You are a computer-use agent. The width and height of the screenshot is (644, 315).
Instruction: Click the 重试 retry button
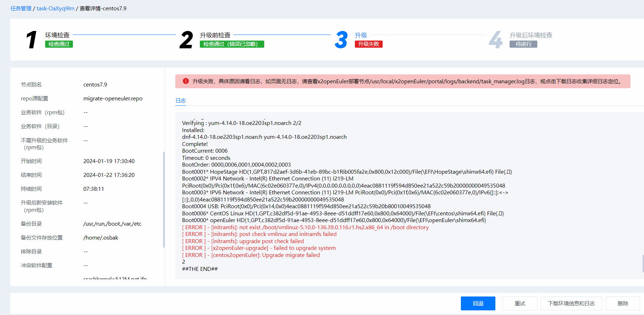point(520,303)
